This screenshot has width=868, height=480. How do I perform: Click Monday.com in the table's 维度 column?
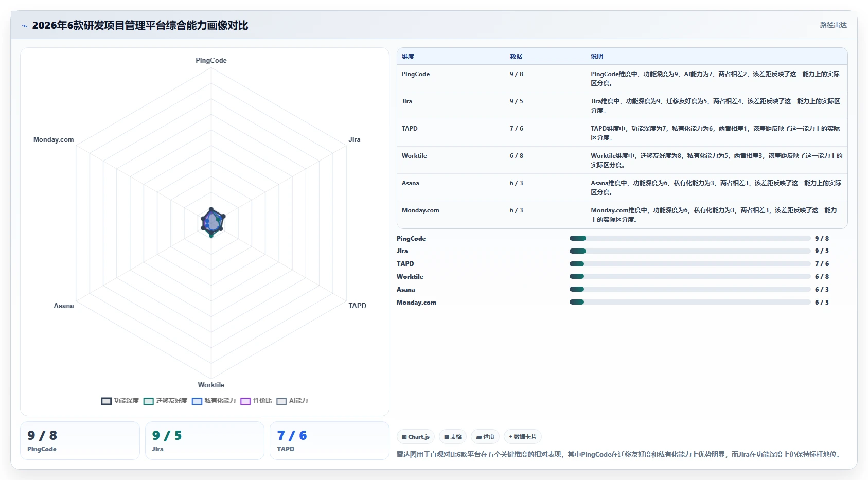point(420,210)
